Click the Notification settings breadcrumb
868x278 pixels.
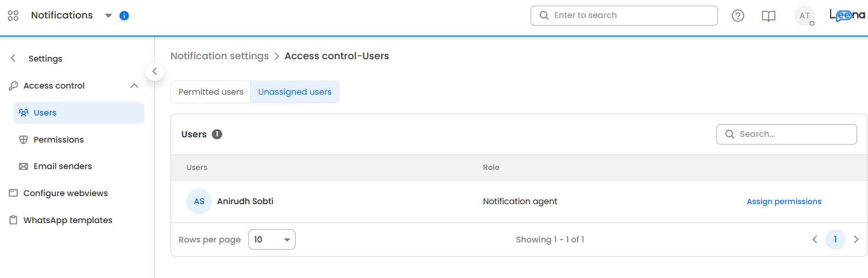(219, 56)
